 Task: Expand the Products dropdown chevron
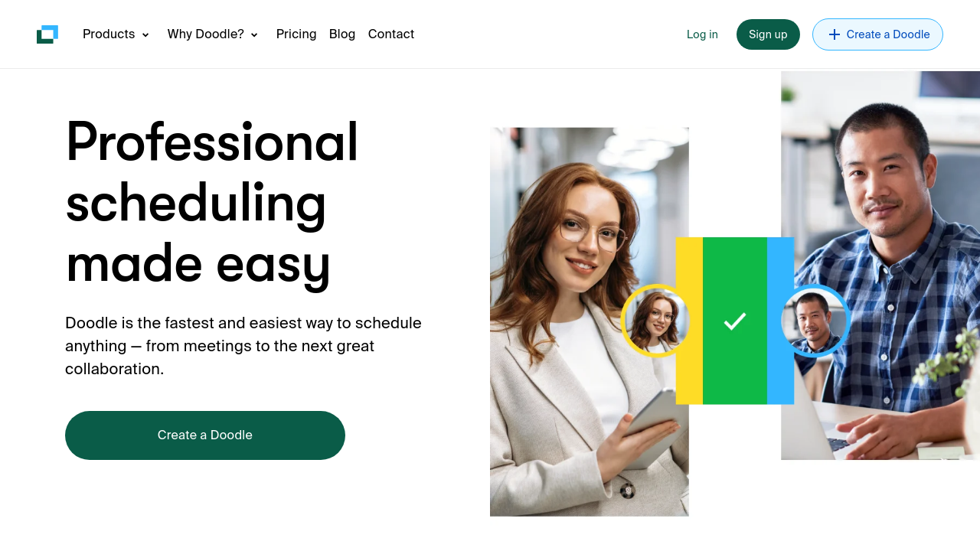tap(145, 35)
